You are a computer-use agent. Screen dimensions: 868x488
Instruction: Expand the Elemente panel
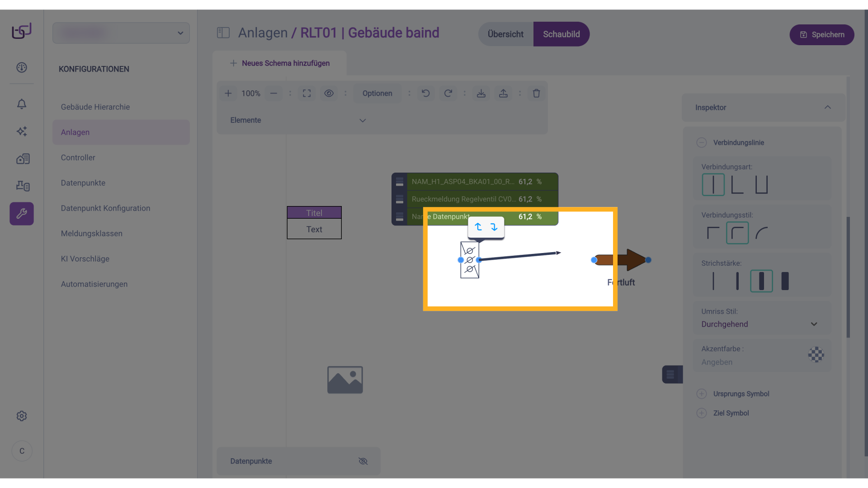[362, 120]
